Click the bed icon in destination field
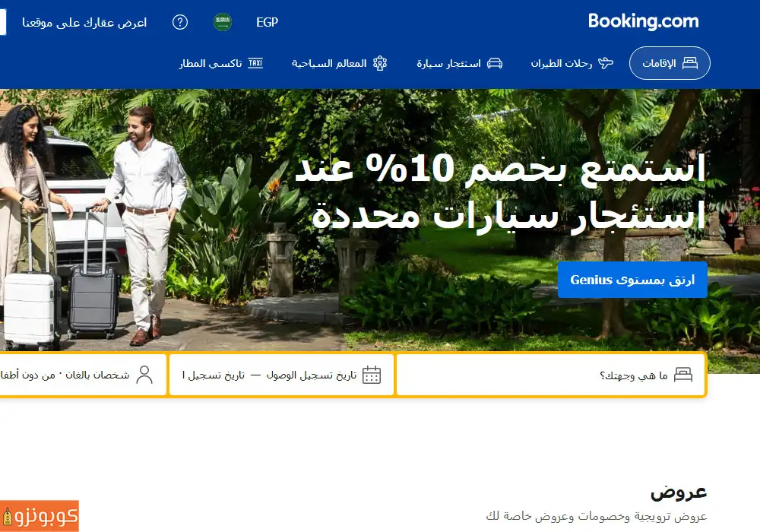This screenshot has width=760, height=532. point(683,375)
